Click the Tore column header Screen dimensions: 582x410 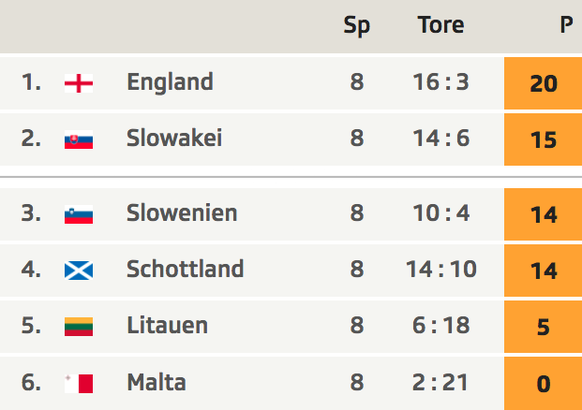(441, 25)
